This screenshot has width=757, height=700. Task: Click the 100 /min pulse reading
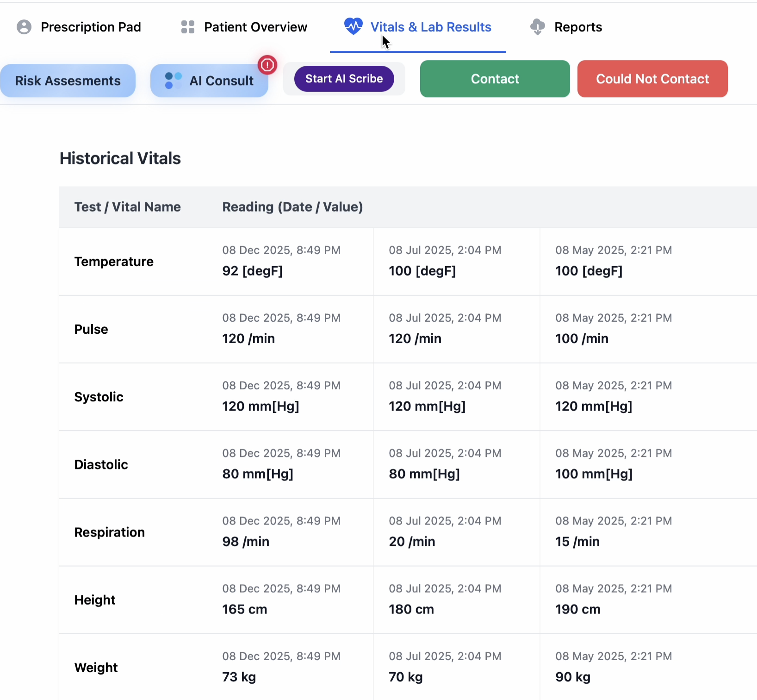(582, 338)
